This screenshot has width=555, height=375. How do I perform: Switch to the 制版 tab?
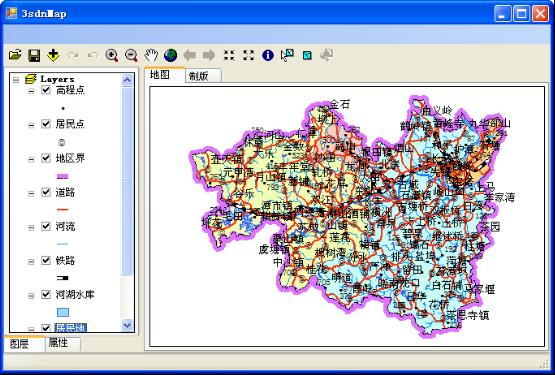click(203, 75)
